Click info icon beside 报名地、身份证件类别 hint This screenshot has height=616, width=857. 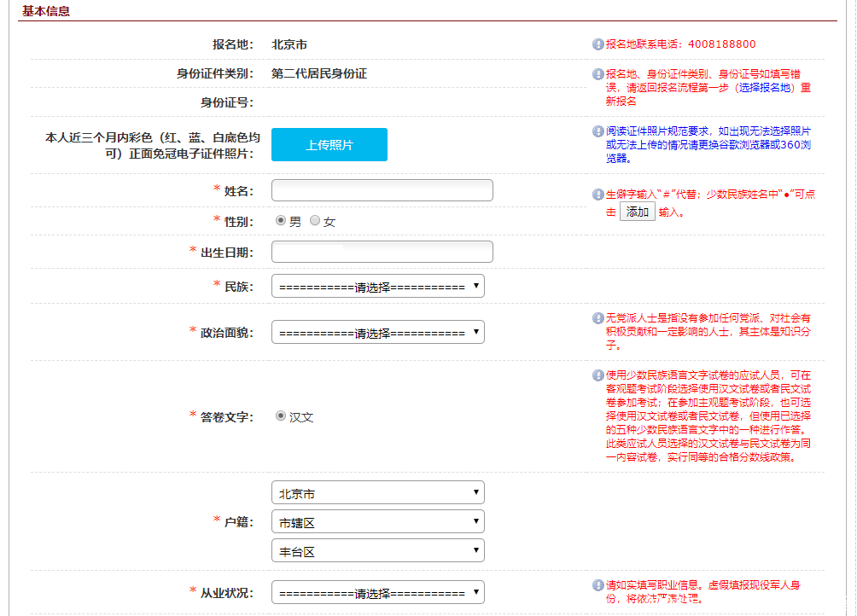598,74
